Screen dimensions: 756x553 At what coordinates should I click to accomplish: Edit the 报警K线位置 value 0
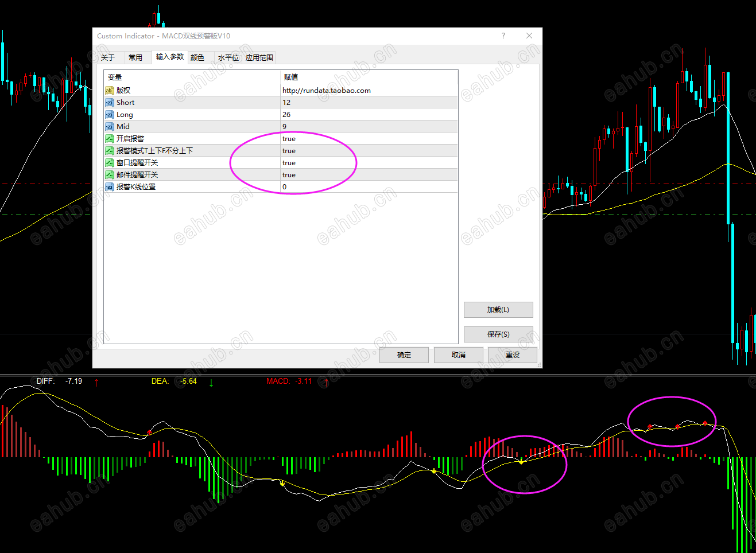pos(369,187)
